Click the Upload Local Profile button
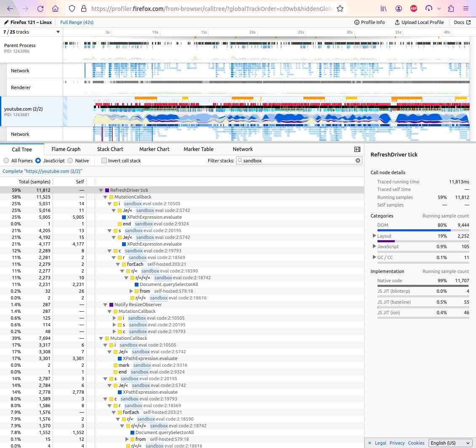476x448 pixels. coord(419,22)
